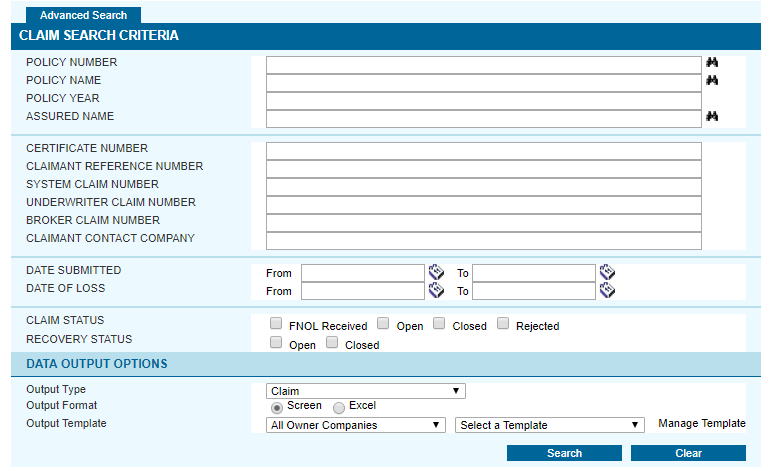Tick the FNOL Received claim status checkbox
770x471 pixels.
pos(276,324)
